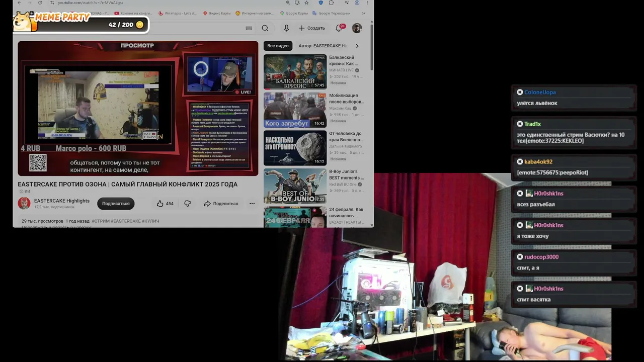Bookmark this page with the star icon
The height and width of the screenshot is (362, 644).
click(306, 3)
